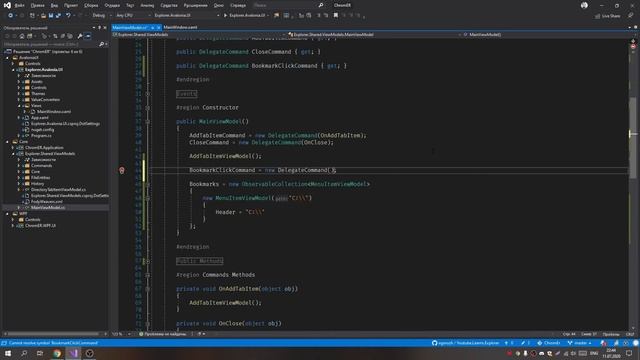
Task: Open the Правка menu
Action: click(37, 5)
